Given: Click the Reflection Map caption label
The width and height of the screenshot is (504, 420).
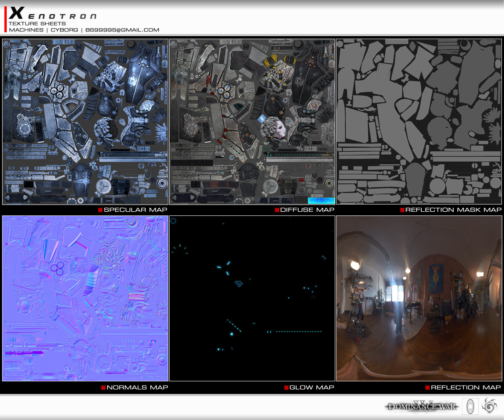Looking at the screenshot, I should [466, 387].
